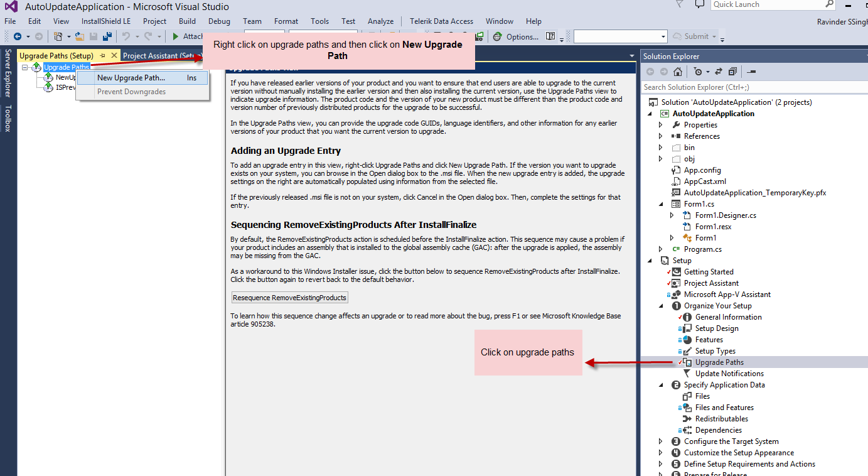The height and width of the screenshot is (476, 868).
Task: Click the Open File folder icon
Action: (80, 36)
